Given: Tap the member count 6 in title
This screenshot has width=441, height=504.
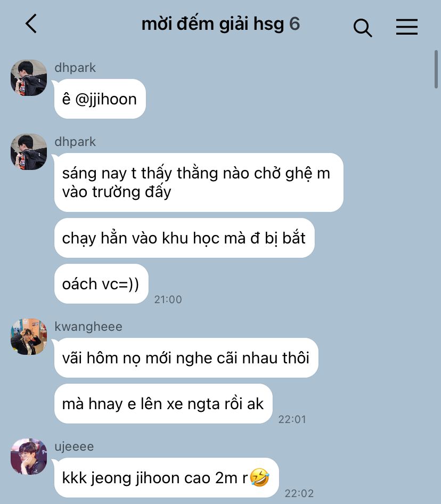Looking at the screenshot, I should click(295, 24).
